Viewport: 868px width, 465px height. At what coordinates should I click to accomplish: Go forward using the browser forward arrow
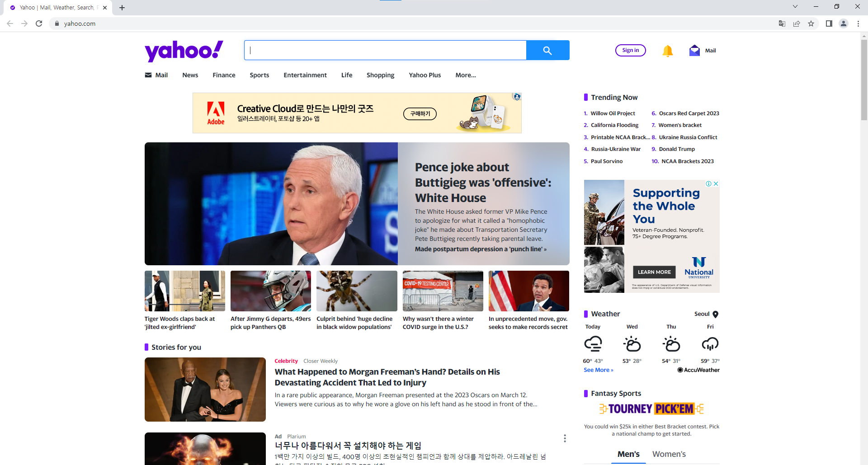[24, 23]
